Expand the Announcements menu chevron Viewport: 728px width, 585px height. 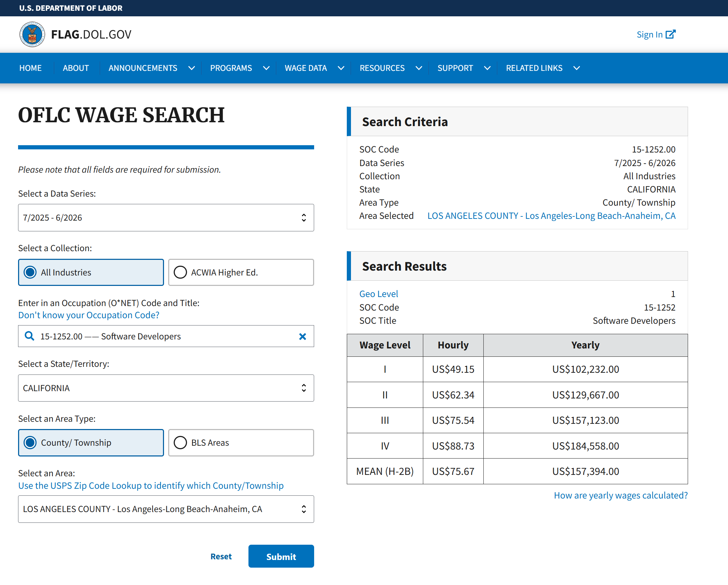pos(191,68)
